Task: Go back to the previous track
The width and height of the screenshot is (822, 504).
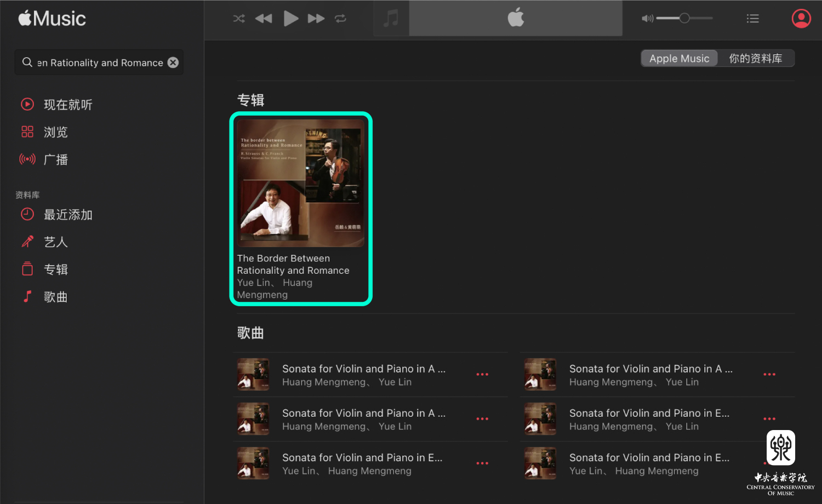Action: (x=264, y=19)
